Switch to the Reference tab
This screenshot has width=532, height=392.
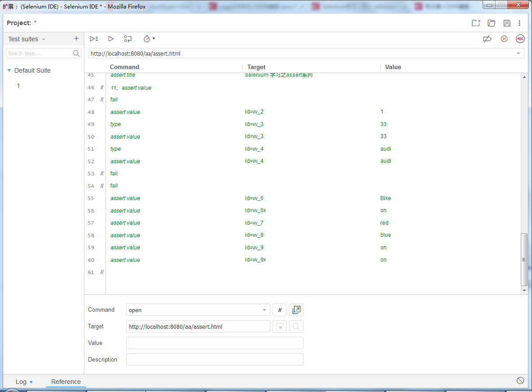click(x=66, y=382)
